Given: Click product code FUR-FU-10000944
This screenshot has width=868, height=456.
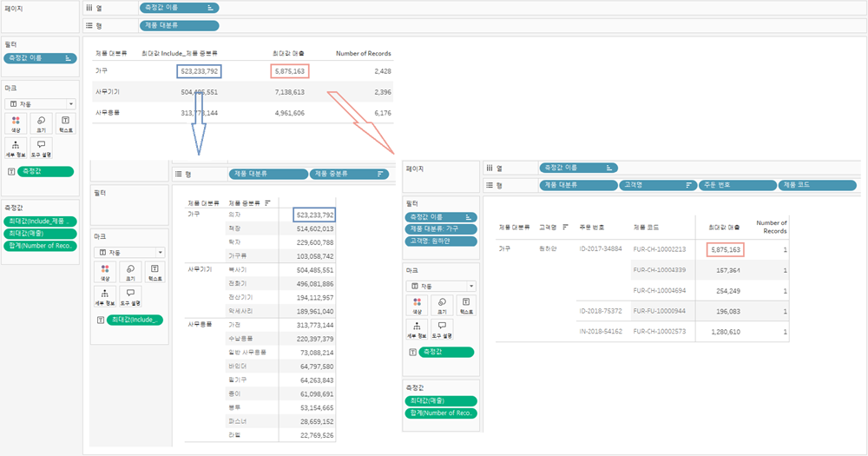Looking at the screenshot, I should coord(660,311).
